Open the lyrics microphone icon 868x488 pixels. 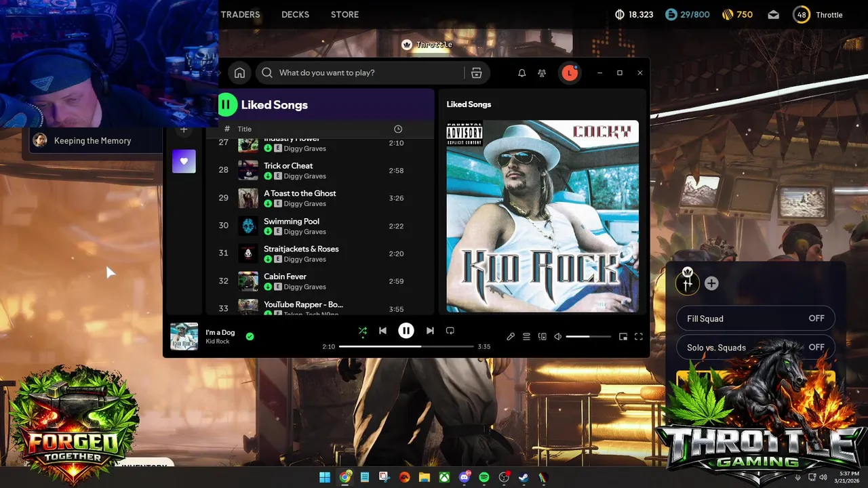[511, 336]
